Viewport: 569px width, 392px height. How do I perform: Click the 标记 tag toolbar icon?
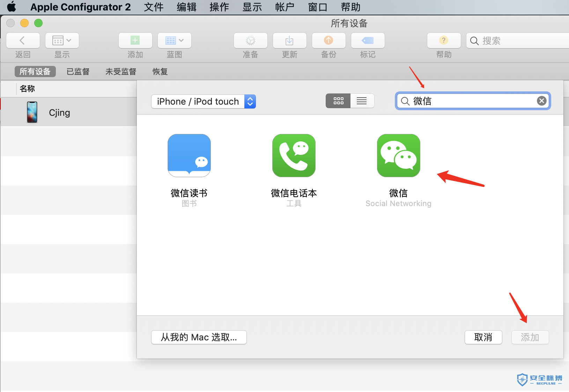tap(368, 40)
